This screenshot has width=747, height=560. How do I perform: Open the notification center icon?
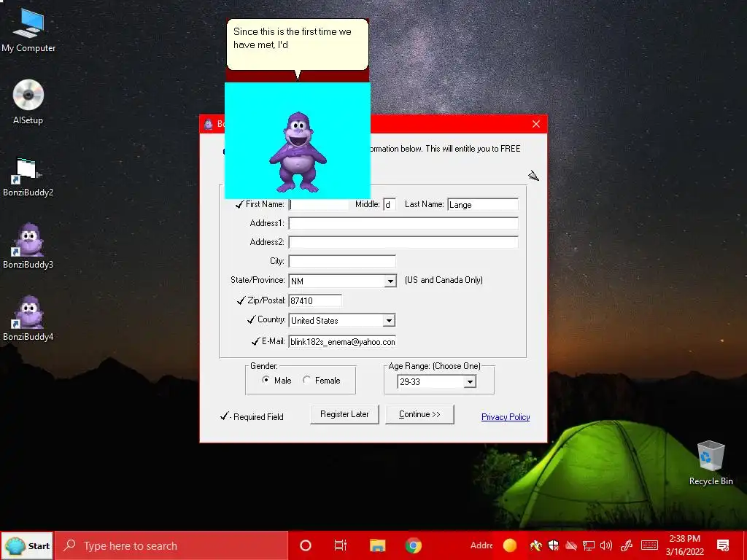(723, 545)
